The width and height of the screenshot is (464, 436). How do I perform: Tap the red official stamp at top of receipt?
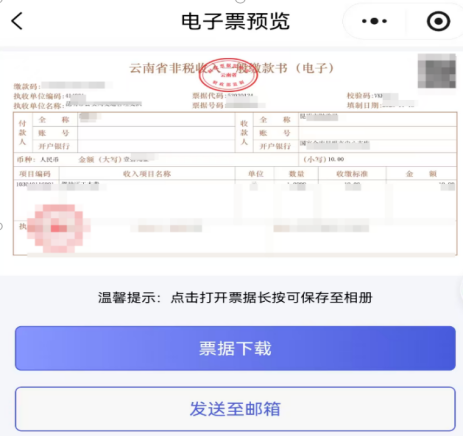228,75
